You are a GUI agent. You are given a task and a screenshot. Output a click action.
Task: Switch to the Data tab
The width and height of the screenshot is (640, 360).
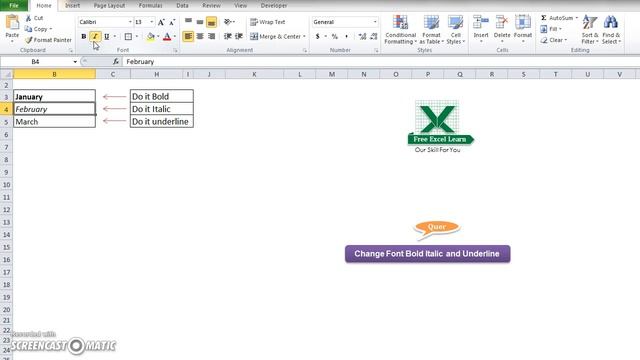coord(182,6)
